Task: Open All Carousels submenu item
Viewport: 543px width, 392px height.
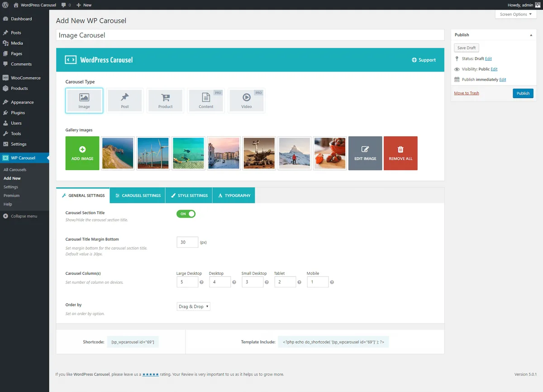Action: pyautogui.click(x=15, y=170)
